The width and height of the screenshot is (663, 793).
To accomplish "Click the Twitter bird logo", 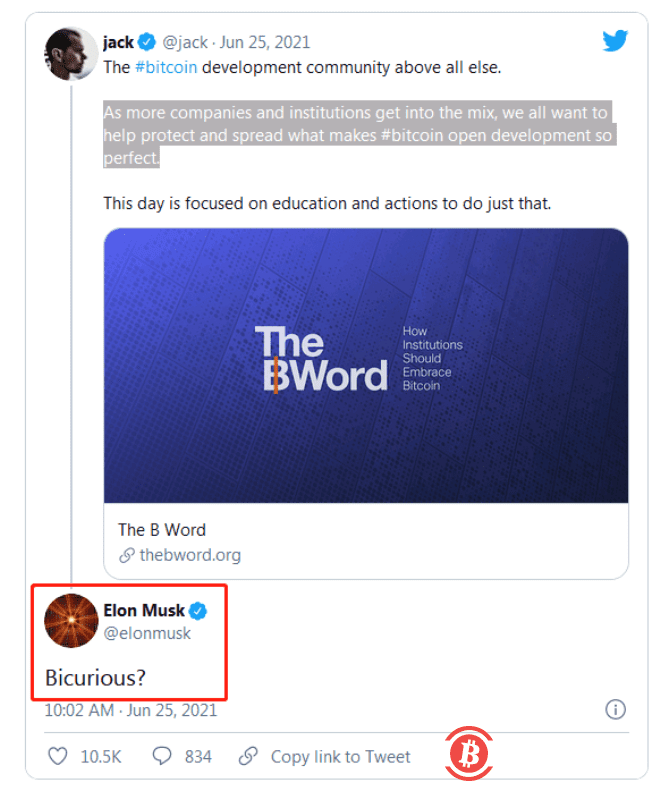I will (614, 41).
